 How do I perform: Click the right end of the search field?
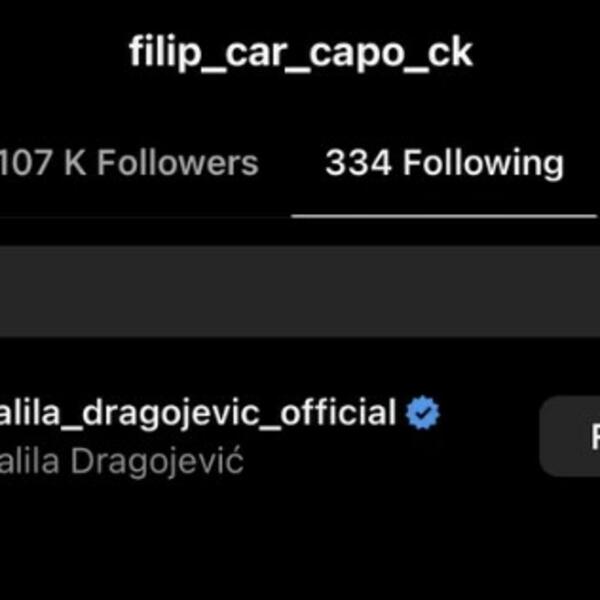(582, 291)
